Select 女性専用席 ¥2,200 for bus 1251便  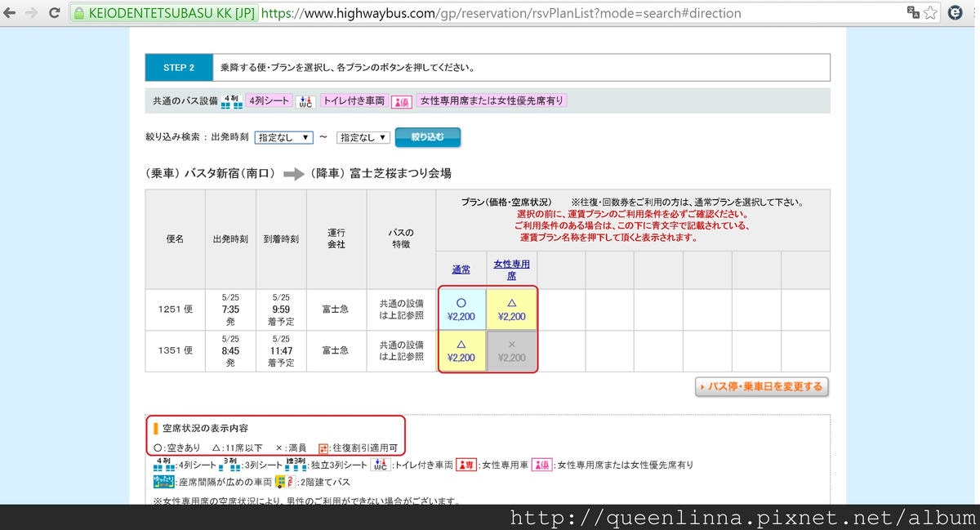[x=512, y=310]
